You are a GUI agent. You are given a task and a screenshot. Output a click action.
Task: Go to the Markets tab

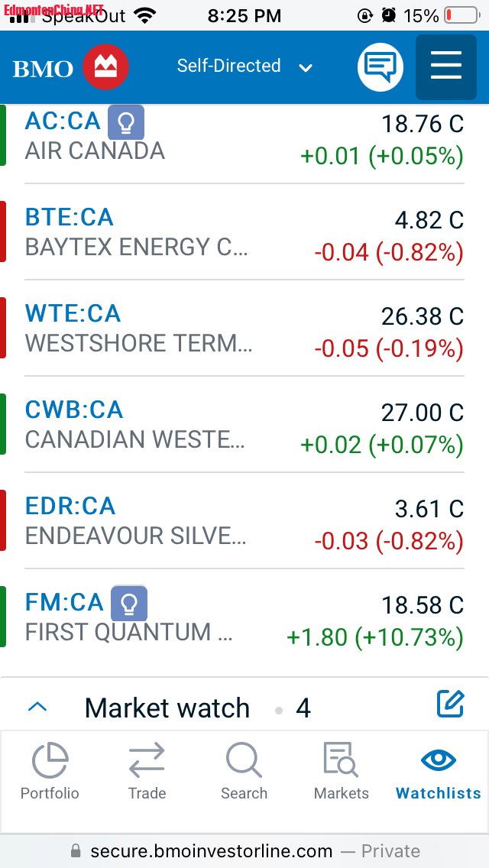(x=341, y=772)
